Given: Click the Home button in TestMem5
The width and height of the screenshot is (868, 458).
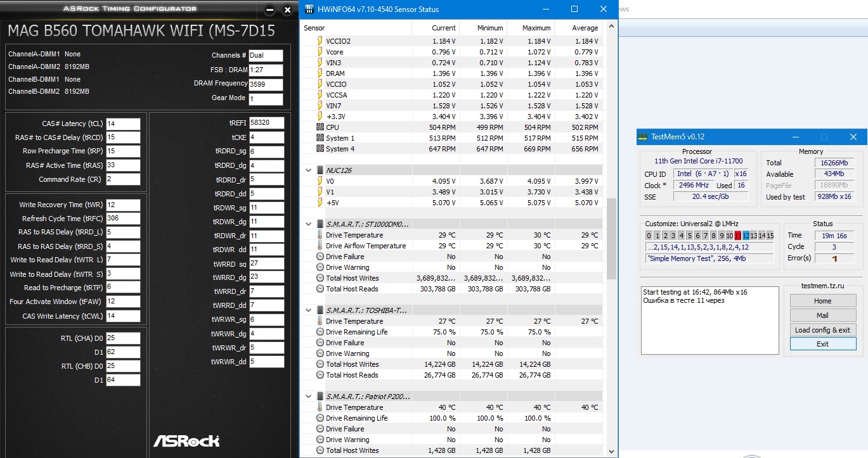Looking at the screenshot, I should coord(823,301).
